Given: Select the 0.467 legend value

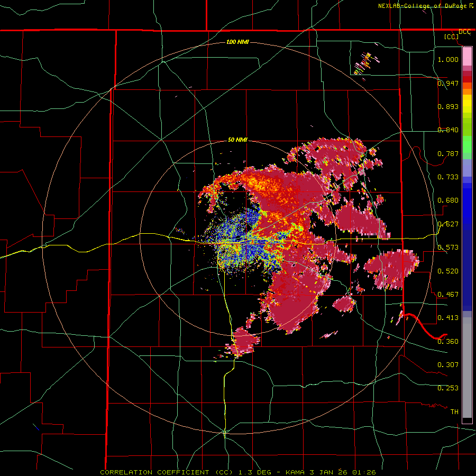Looking at the screenshot, I should pos(448,294).
